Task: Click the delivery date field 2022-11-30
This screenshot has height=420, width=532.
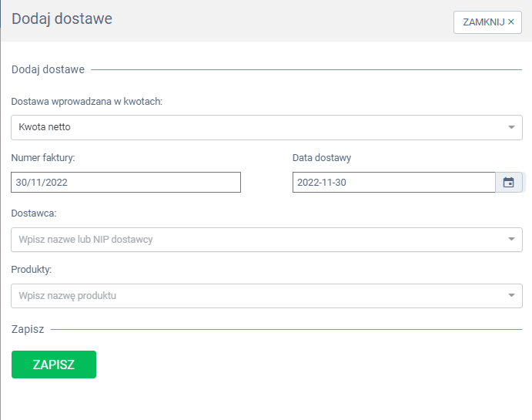Action: point(393,183)
